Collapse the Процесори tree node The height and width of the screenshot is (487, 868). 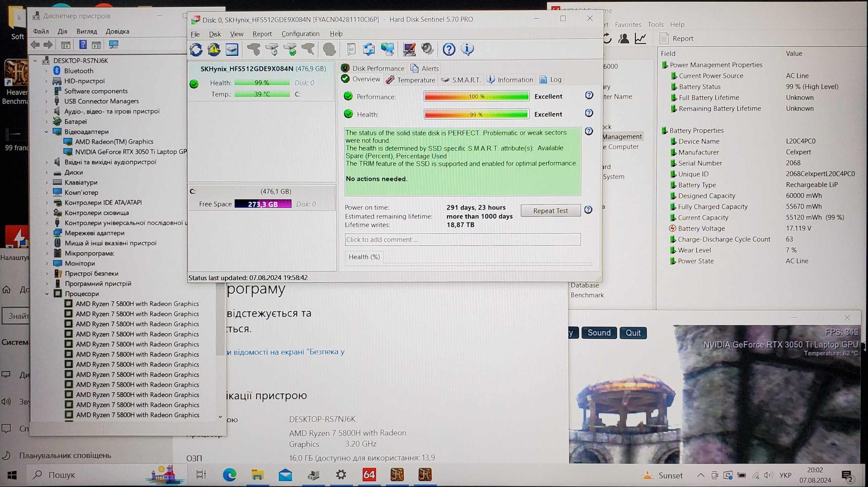point(47,294)
